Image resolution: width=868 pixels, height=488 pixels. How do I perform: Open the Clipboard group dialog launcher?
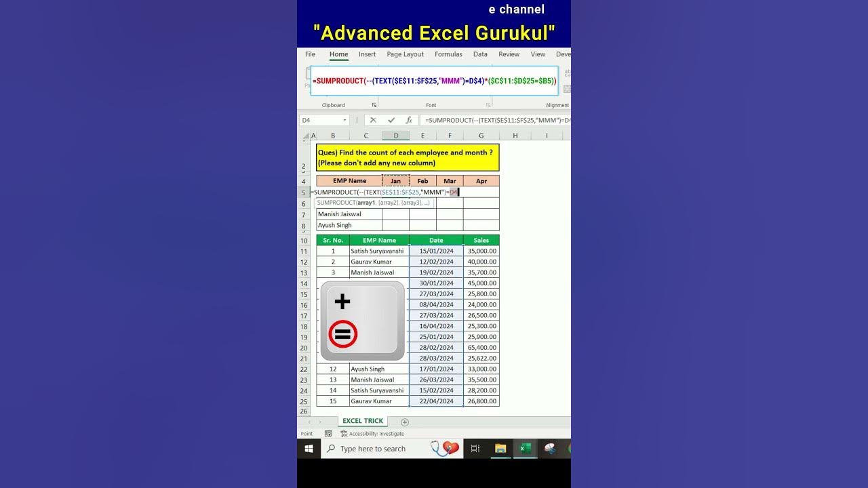pos(374,105)
